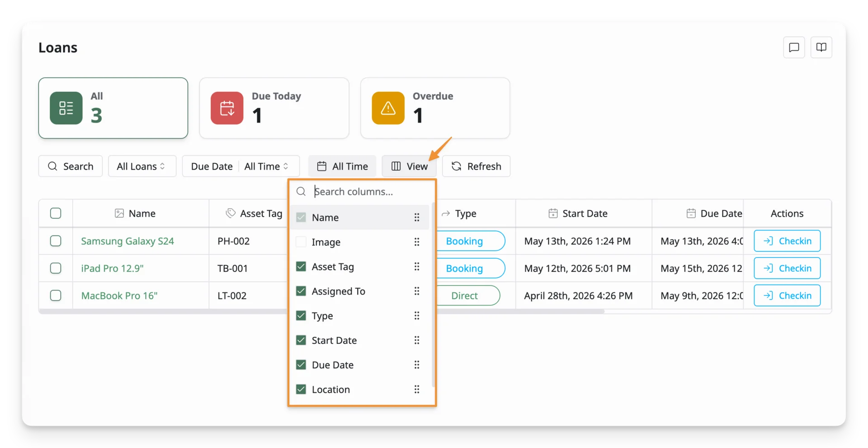The width and height of the screenshot is (868, 448).
Task: Select the orange Overdue warning icon
Action: coord(388,108)
